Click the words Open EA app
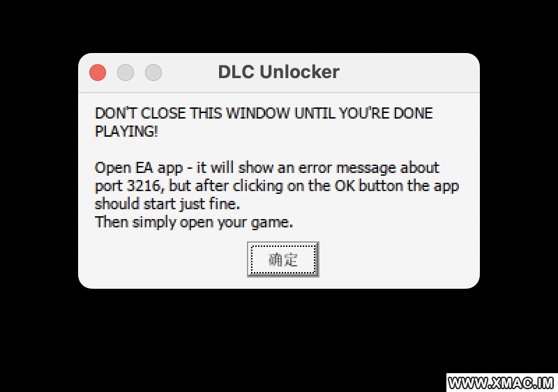Screen dimensions: 558x392 (x=139, y=168)
